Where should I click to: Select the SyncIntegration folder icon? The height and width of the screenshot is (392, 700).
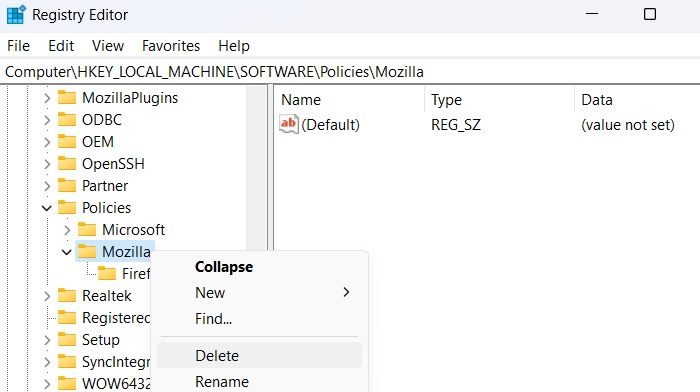(67, 361)
